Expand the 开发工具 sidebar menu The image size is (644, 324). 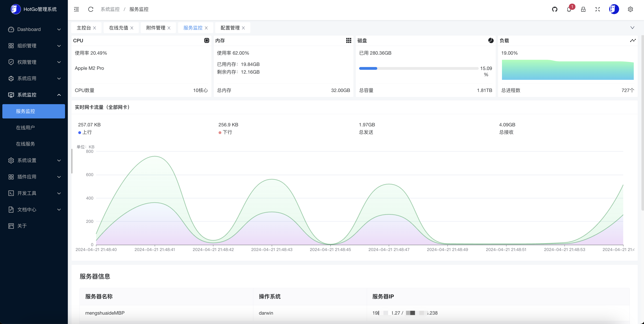tap(34, 193)
